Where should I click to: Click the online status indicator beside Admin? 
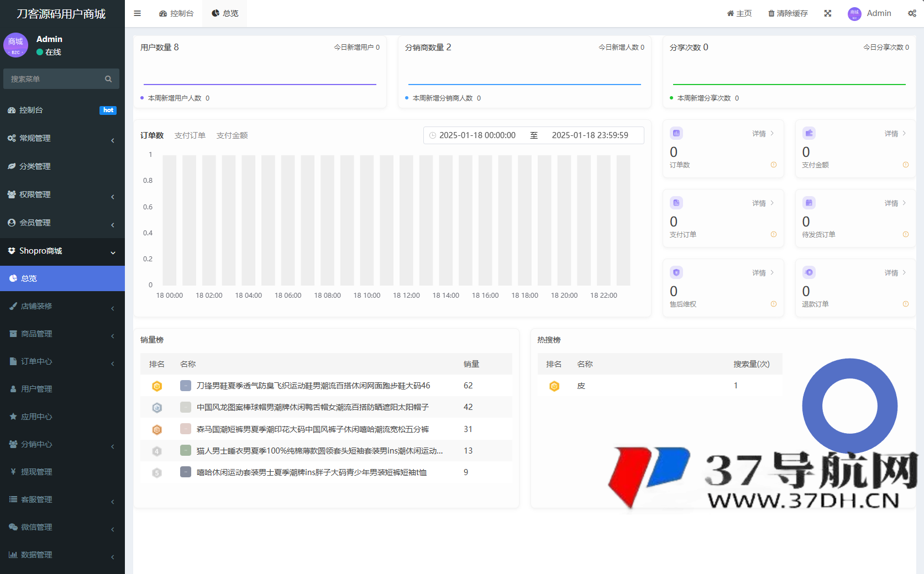pos(39,51)
